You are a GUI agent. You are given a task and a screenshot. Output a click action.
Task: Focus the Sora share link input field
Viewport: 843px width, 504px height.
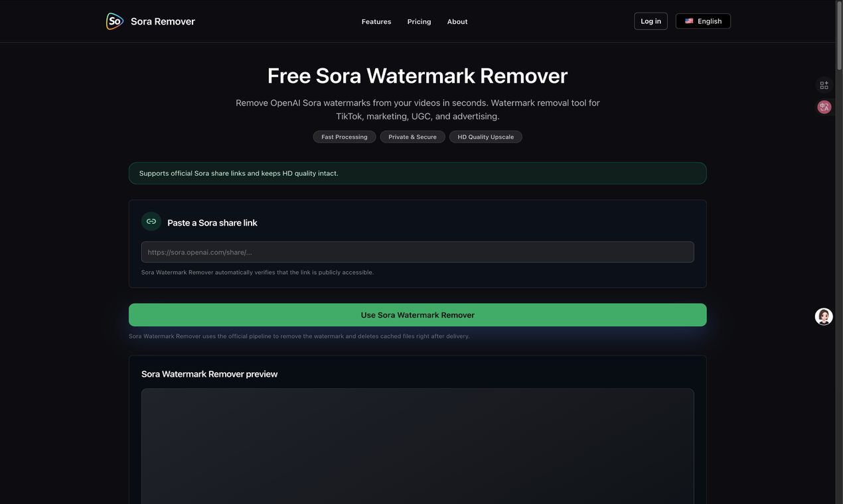(x=418, y=252)
